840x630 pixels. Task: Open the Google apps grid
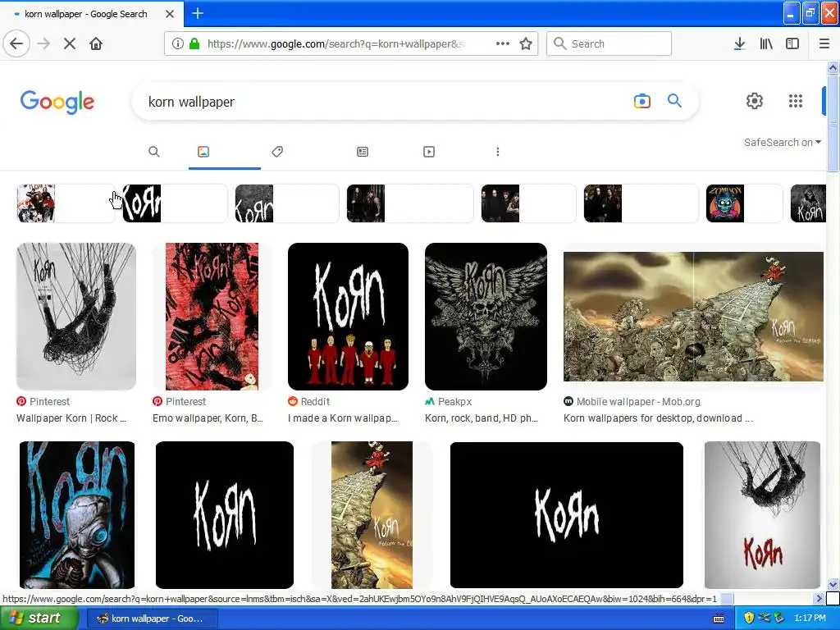[x=796, y=101]
